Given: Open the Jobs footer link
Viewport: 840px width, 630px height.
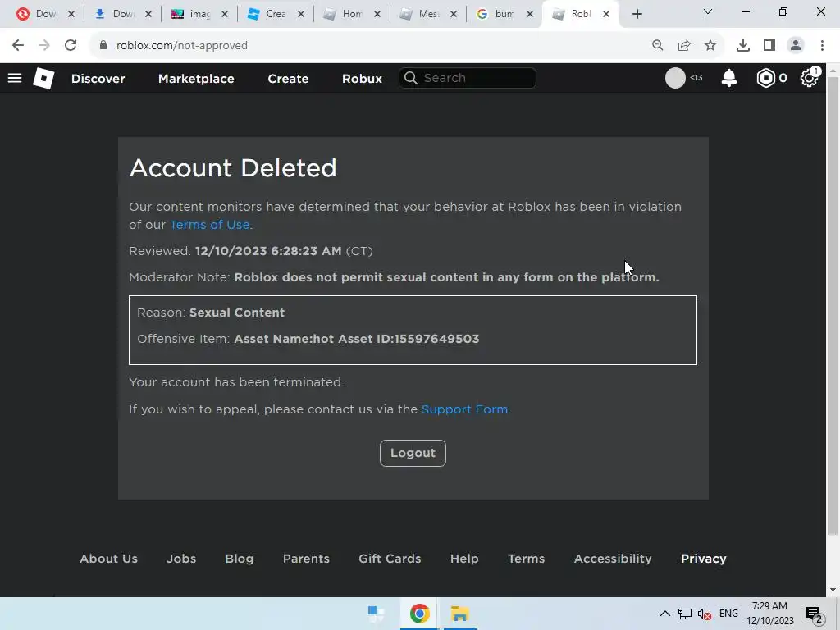Looking at the screenshot, I should pyautogui.click(x=181, y=559).
